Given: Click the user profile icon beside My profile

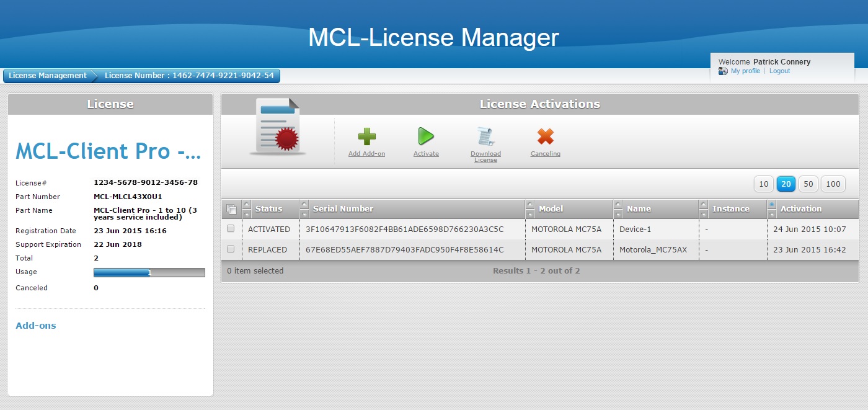Looking at the screenshot, I should 723,71.
